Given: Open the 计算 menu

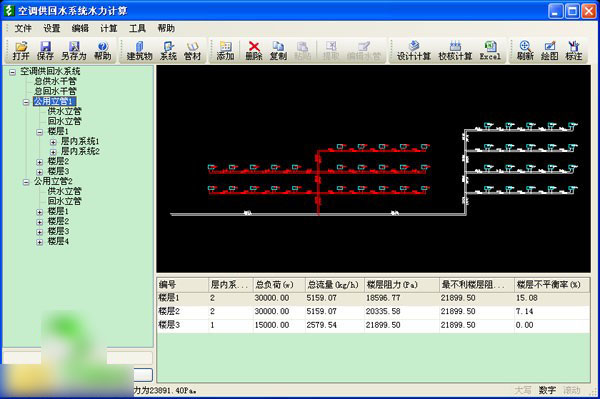Looking at the screenshot, I should coord(109,28).
